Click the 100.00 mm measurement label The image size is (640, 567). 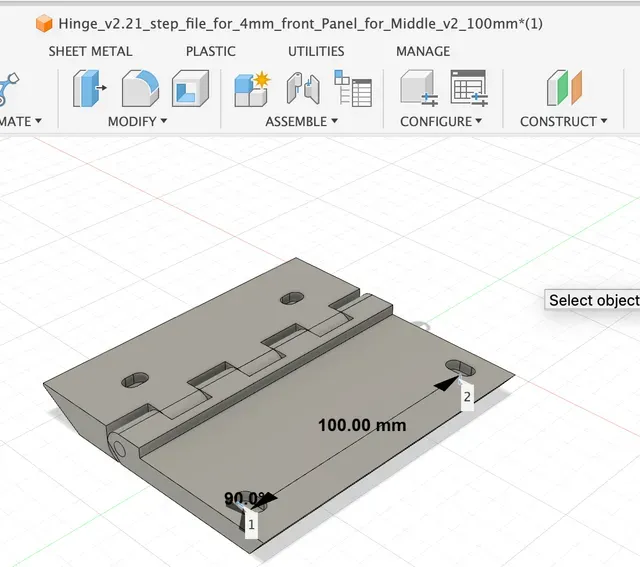tap(362, 425)
